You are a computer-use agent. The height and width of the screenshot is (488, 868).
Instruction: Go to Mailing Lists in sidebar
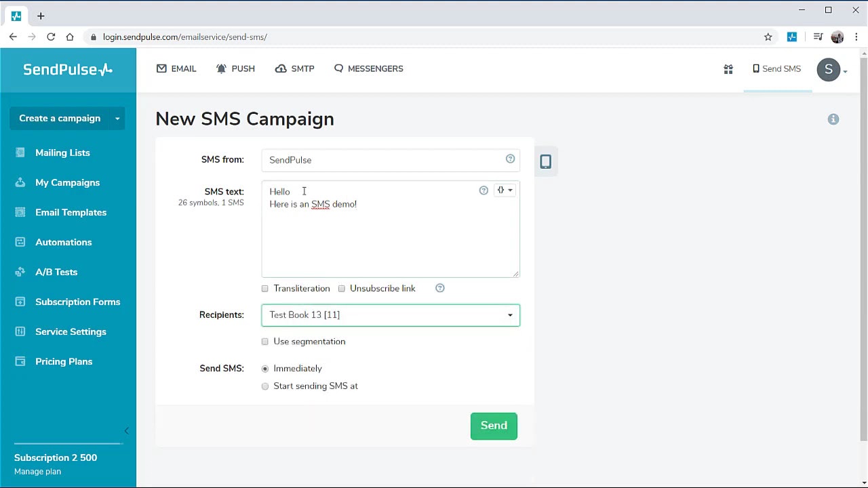[x=62, y=152]
